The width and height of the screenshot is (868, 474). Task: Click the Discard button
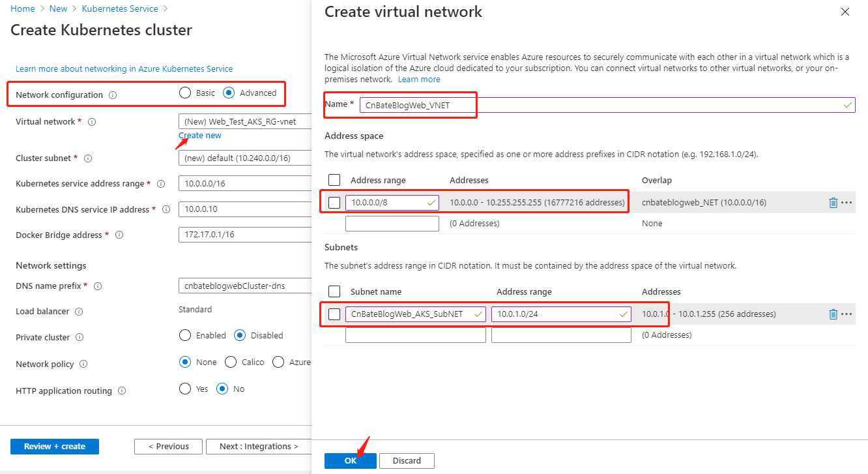point(407,460)
